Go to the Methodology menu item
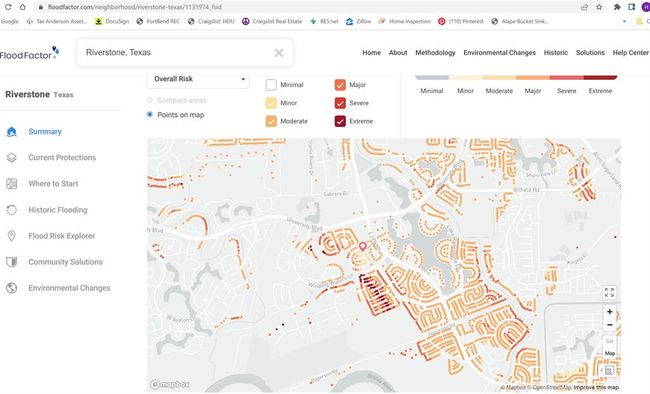 click(435, 53)
